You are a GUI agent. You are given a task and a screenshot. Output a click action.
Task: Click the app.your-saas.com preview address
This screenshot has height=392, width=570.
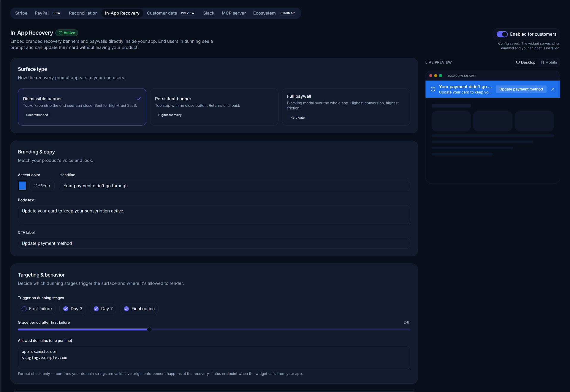coord(461,75)
